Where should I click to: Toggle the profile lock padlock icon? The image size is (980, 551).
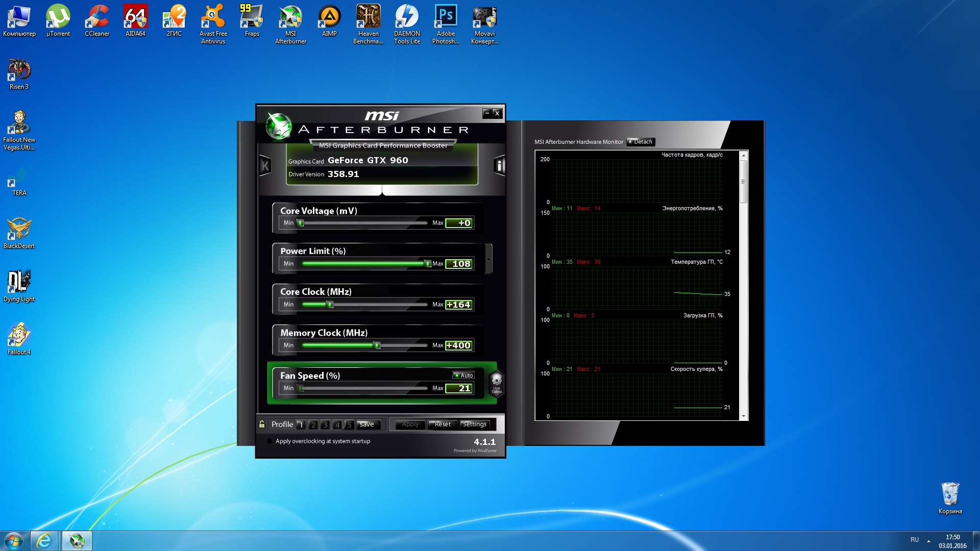coord(262,424)
